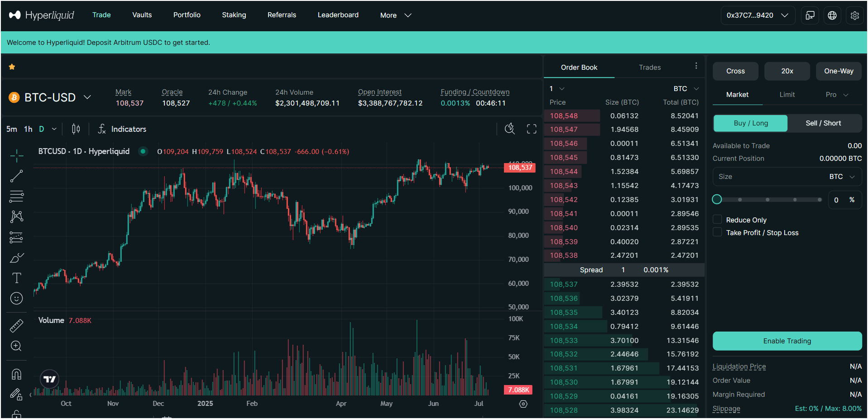Open the wallet address 0x37C7...9420 dropdown
Viewport: 868px width, 419px height.
click(758, 15)
